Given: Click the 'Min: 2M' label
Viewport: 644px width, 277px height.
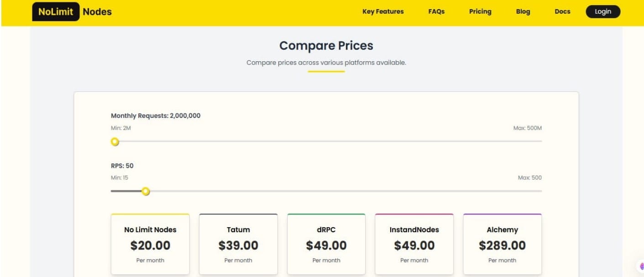Looking at the screenshot, I should (121, 128).
